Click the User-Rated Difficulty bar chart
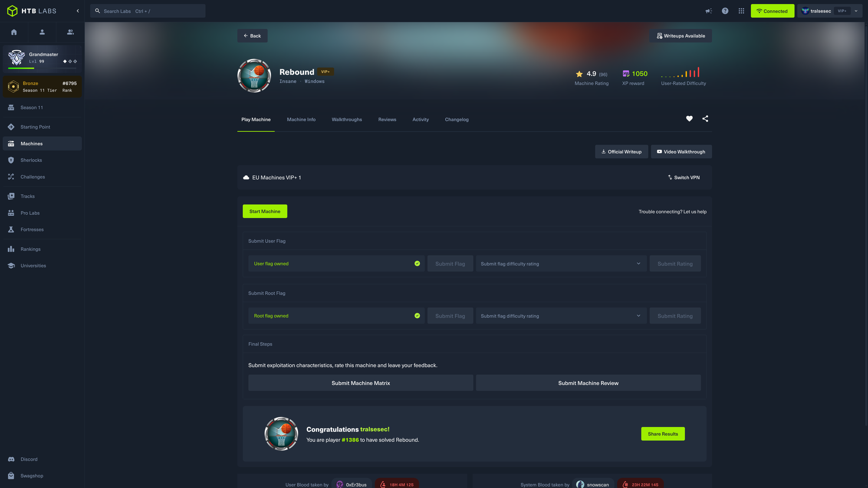 (x=680, y=72)
